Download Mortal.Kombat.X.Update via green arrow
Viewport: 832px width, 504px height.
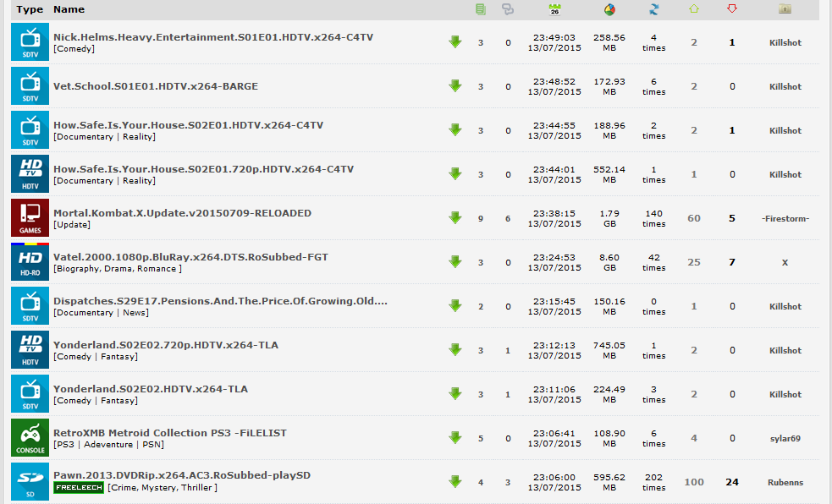[455, 218]
